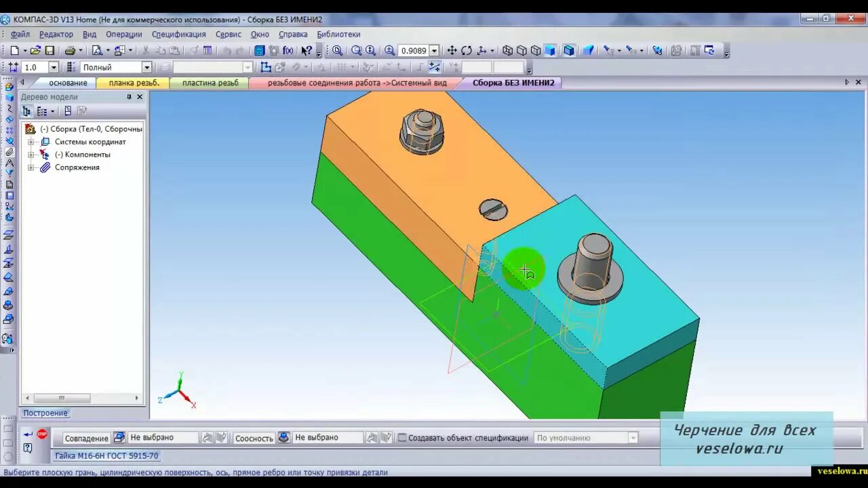Open the Окно menu
The width and height of the screenshot is (868, 488).
(260, 34)
